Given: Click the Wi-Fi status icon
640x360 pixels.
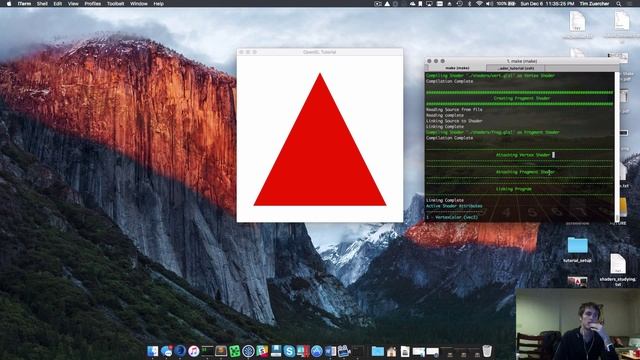Looking at the screenshot, I should pyautogui.click(x=479, y=4).
